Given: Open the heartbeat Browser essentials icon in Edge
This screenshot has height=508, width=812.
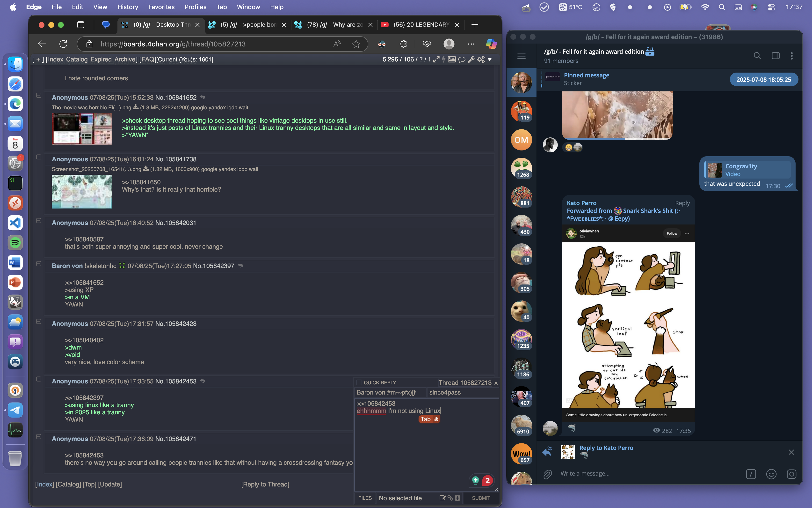Looking at the screenshot, I should 427,44.
